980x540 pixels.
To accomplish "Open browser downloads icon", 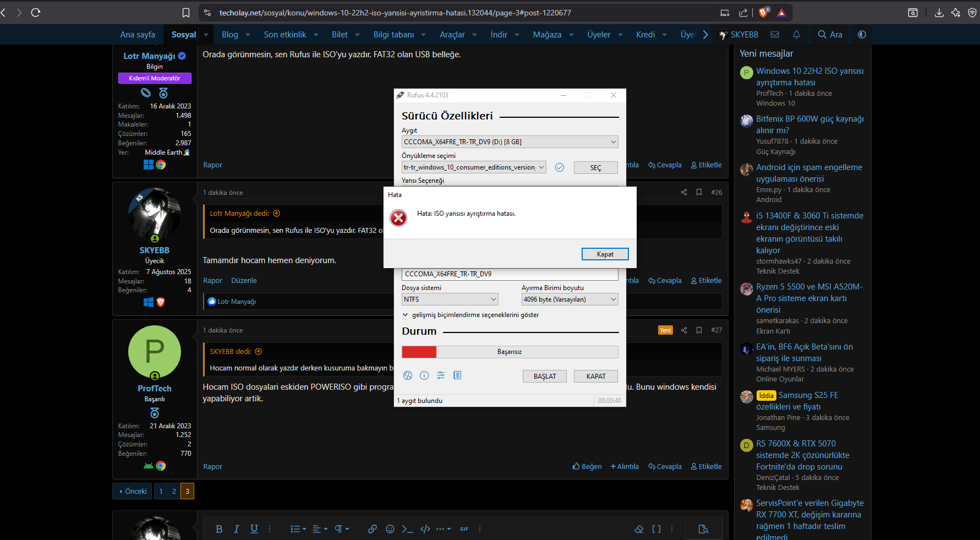I will (939, 13).
